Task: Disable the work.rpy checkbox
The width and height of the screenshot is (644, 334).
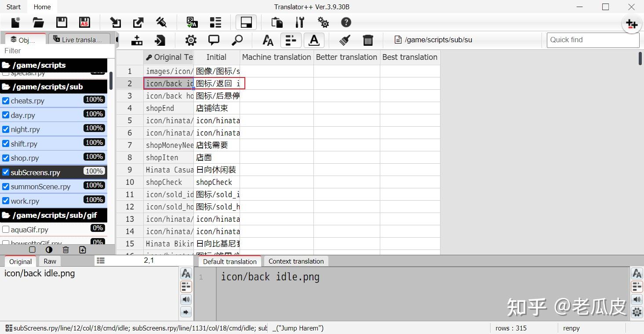Action: point(6,201)
